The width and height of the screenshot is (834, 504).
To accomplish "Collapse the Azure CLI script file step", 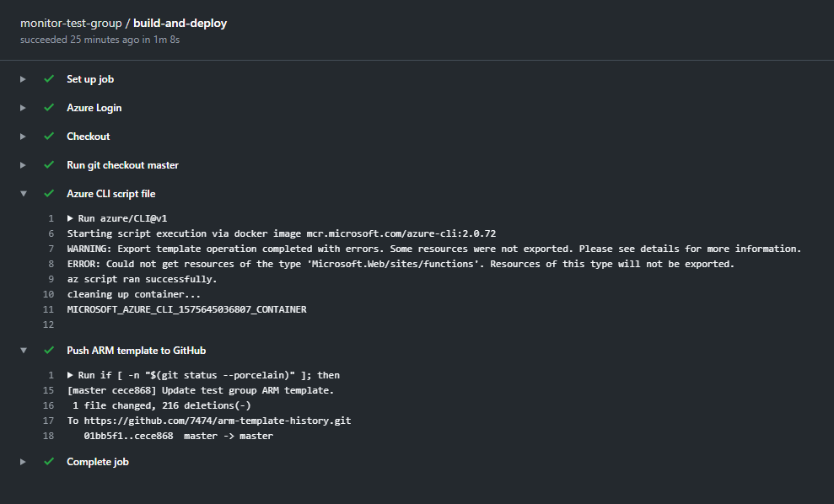I will [x=24, y=194].
